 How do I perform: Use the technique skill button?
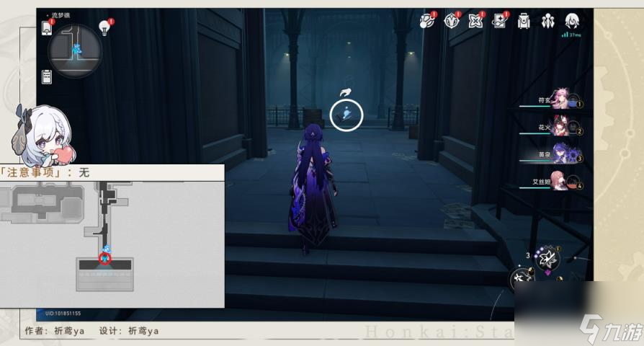[547, 259]
